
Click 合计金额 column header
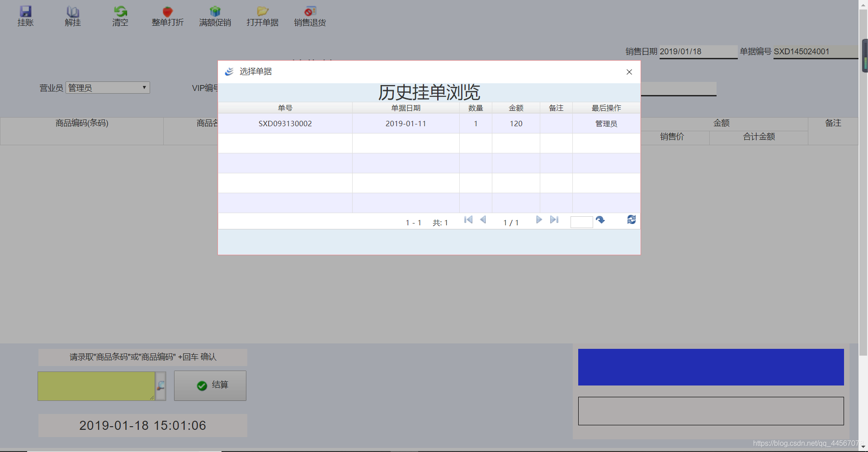(x=759, y=137)
